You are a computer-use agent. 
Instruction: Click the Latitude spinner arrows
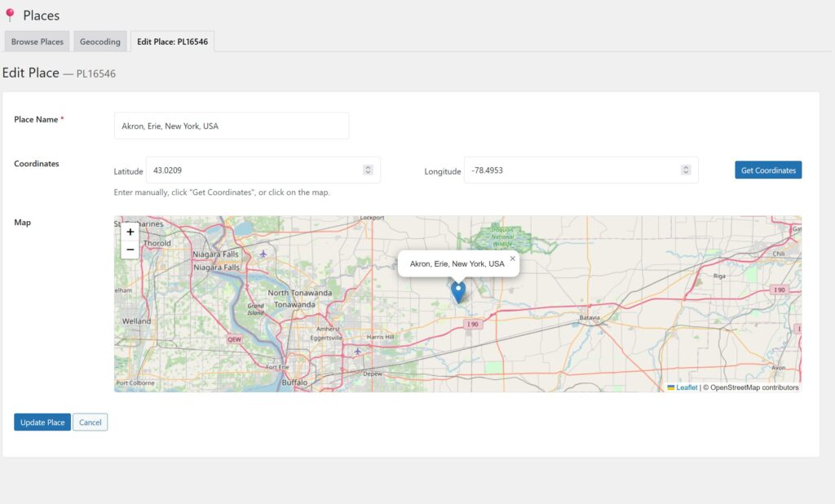click(x=368, y=170)
